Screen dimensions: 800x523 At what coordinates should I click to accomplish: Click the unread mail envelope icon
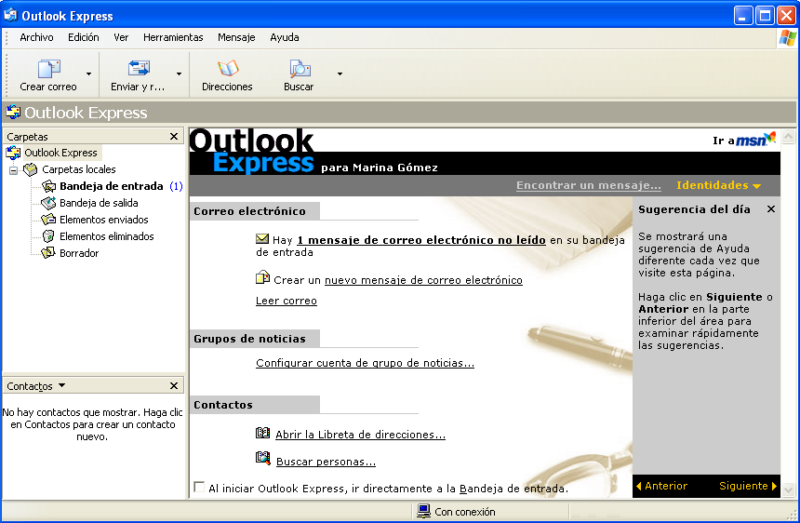click(262, 239)
